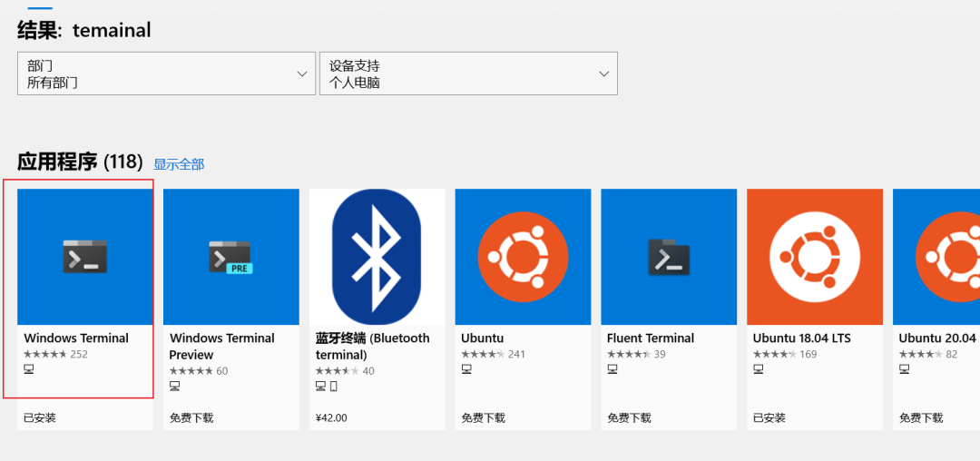The image size is (980, 461).
Task: Click the PC device icon under Terminal Preview
Action: point(174,387)
